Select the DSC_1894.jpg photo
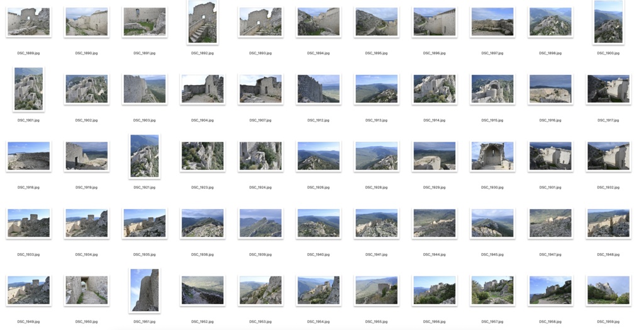Viewport: 644px width, 330px height. (318, 22)
